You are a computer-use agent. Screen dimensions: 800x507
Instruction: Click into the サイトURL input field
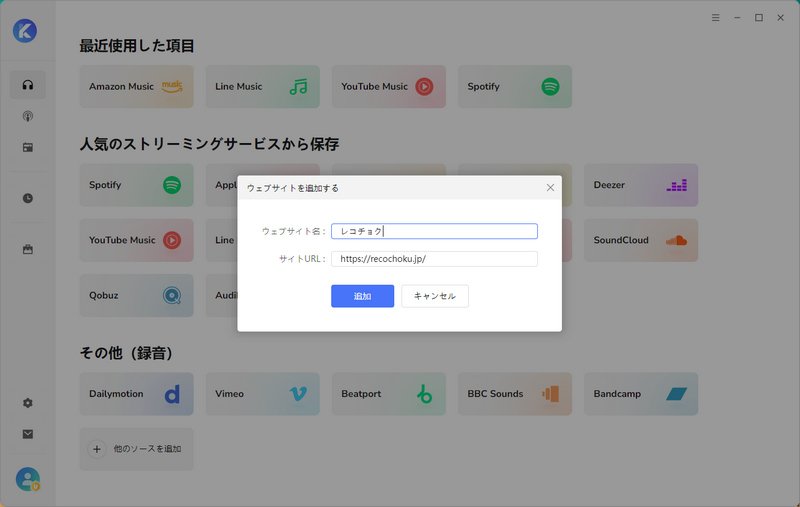coord(434,259)
